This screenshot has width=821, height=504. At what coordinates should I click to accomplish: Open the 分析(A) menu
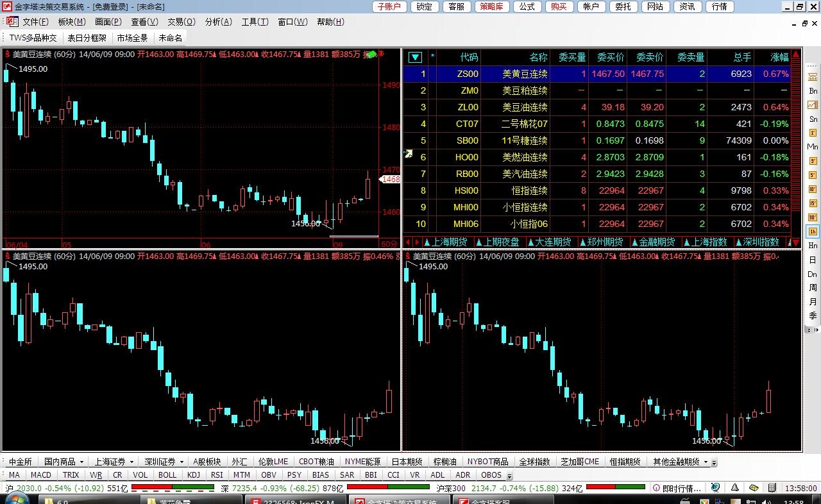pyautogui.click(x=218, y=22)
